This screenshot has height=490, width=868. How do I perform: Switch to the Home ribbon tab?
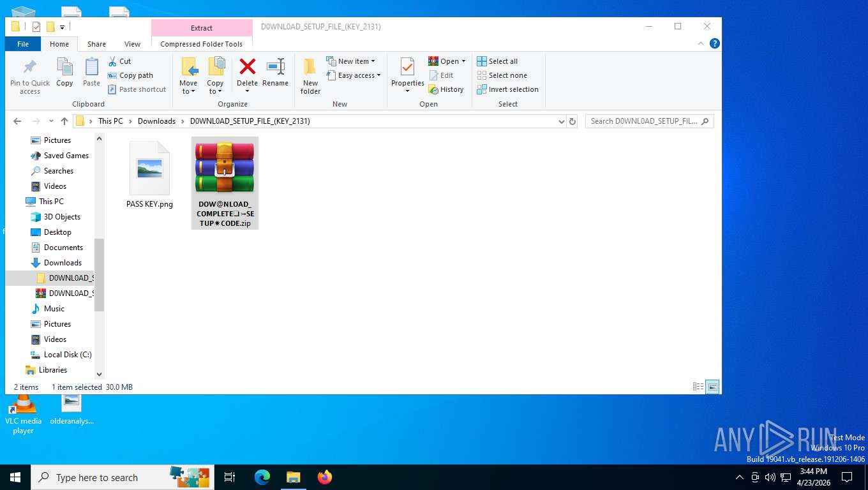pos(59,44)
